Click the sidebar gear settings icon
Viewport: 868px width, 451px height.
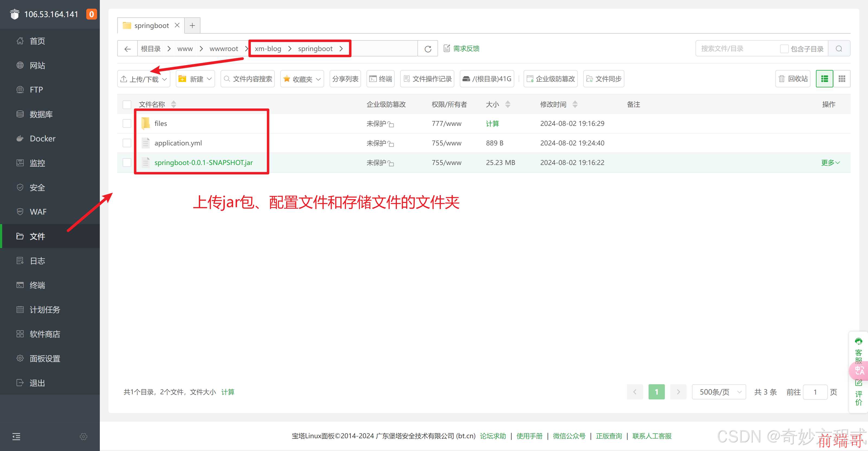tap(84, 437)
